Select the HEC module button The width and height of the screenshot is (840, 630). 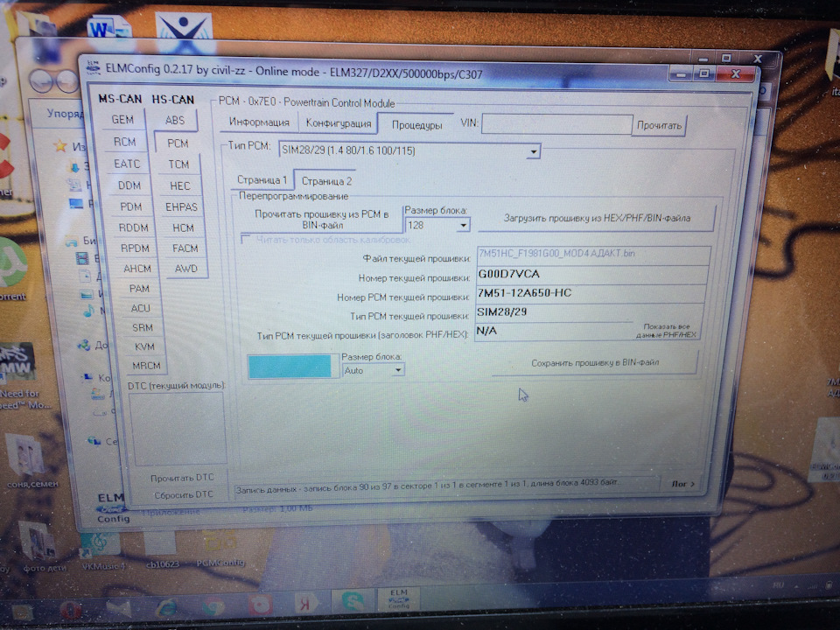(179, 185)
